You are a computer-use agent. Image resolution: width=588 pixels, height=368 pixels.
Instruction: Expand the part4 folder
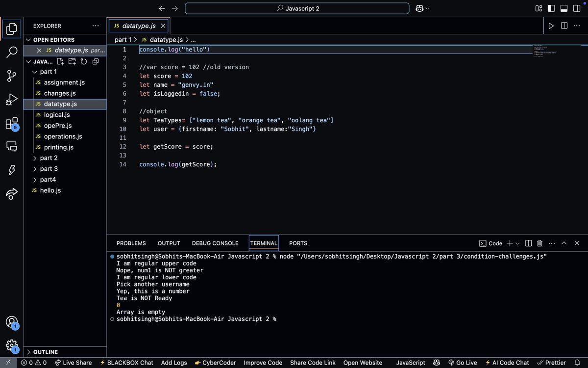click(x=34, y=180)
